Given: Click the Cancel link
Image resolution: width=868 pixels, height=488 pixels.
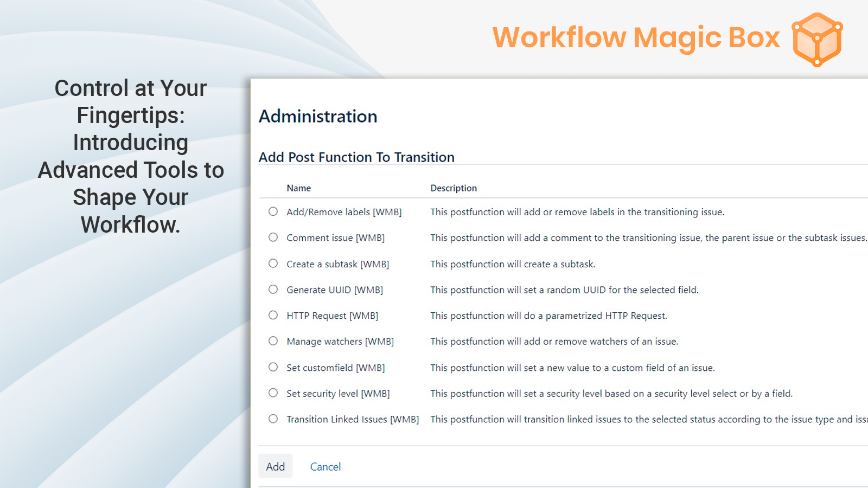Looking at the screenshot, I should (x=325, y=466).
